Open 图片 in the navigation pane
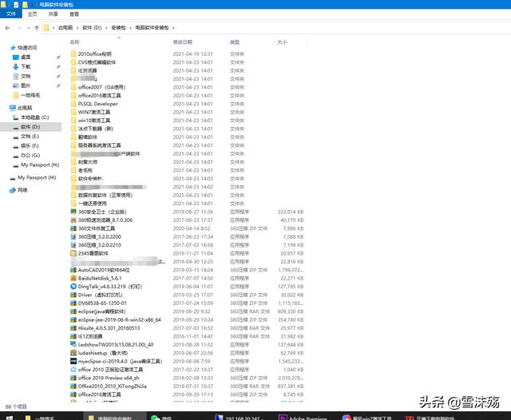This screenshot has height=420, width=511. (x=26, y=85)
